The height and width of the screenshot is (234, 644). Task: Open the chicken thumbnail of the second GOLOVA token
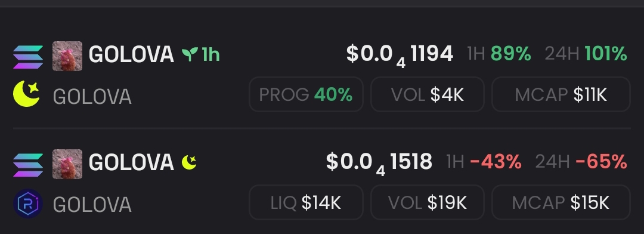[67, 164]
